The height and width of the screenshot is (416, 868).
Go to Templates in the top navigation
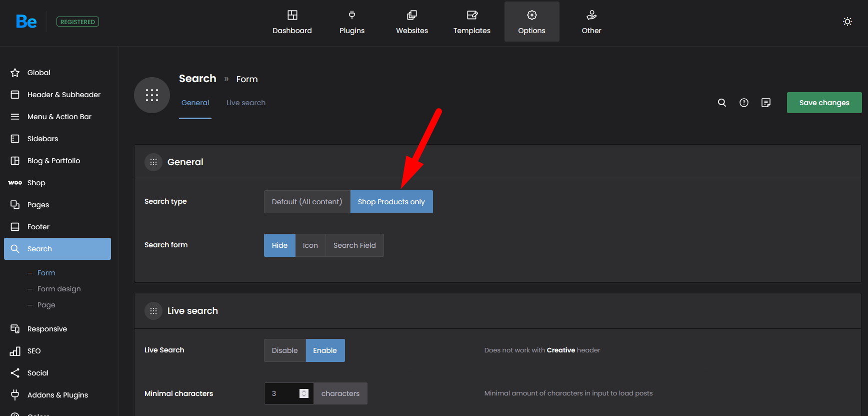pyautogui.click(x=471, y=22)
